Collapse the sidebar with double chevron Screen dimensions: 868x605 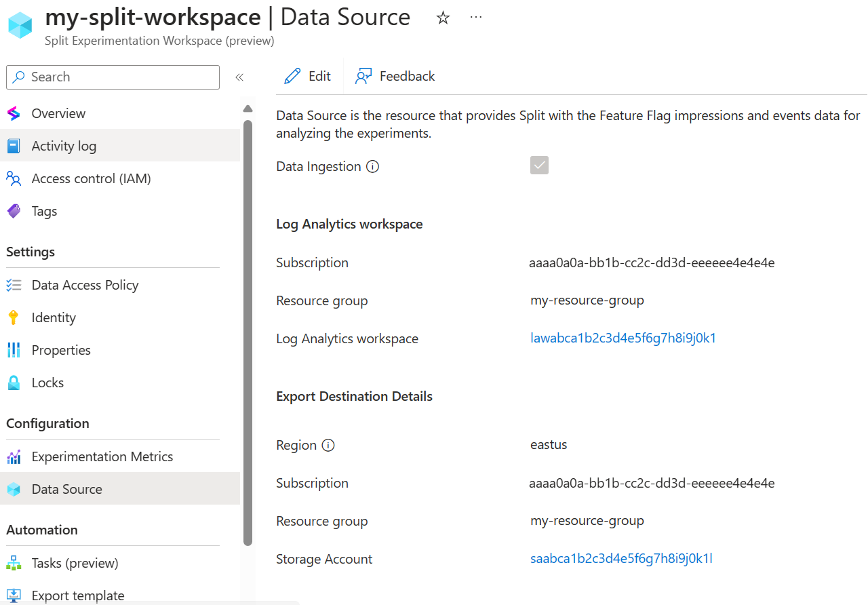pyautogui.click(x=239, y=77)
